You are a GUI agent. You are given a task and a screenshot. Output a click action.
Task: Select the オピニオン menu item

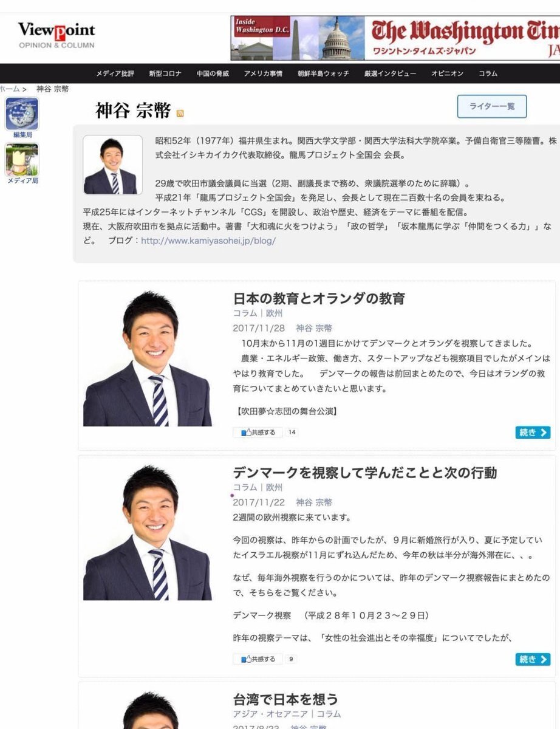pyautogui.click(x=448, y=74)
